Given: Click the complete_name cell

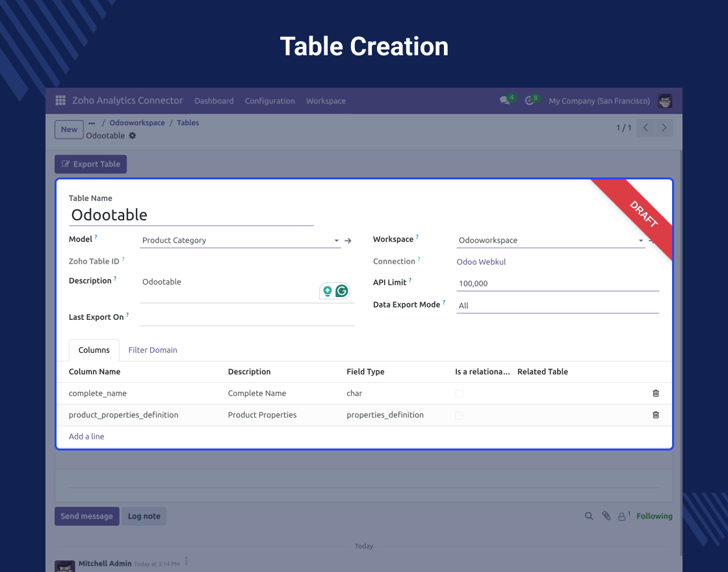Looking at the screenshot, I should click(x=97, y=393).
